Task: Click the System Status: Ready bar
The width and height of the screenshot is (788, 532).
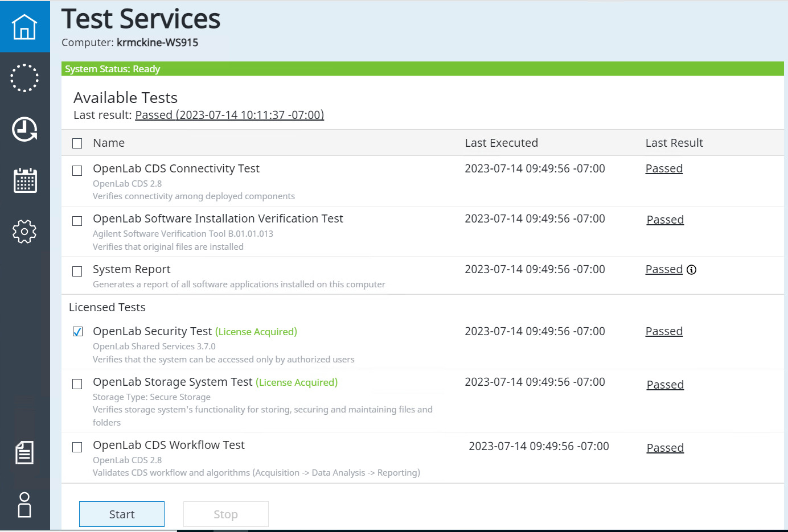Action: pyautogui.click(x=422, y=69)
